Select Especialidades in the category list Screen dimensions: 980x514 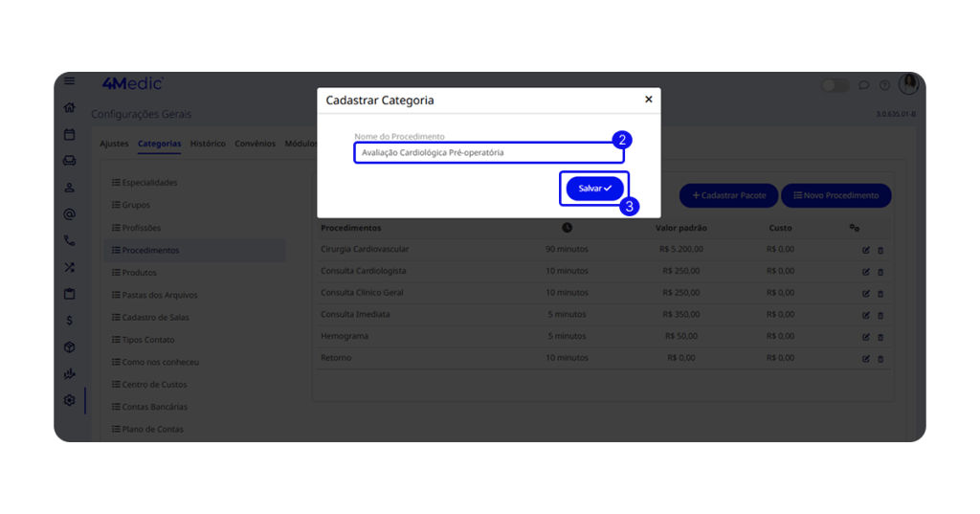tap(149, 183)
